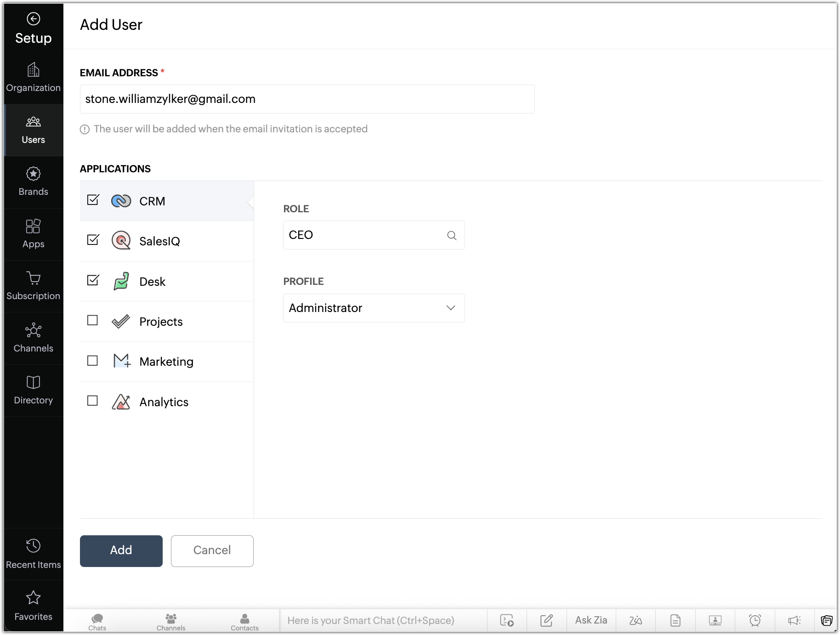Image resolution: width=840 pixels, height=635 pixels.
Task: Check the Analytics application checkbox
Action: (x=92, y=401)
